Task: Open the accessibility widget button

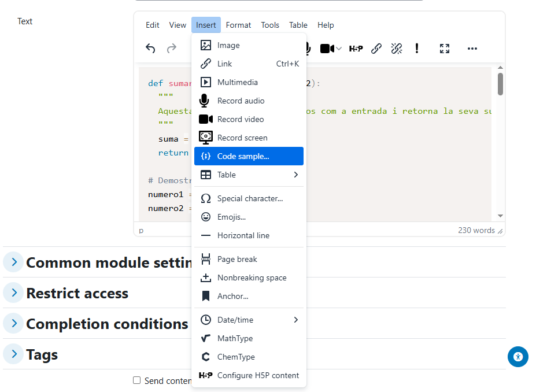Action: 517,357
